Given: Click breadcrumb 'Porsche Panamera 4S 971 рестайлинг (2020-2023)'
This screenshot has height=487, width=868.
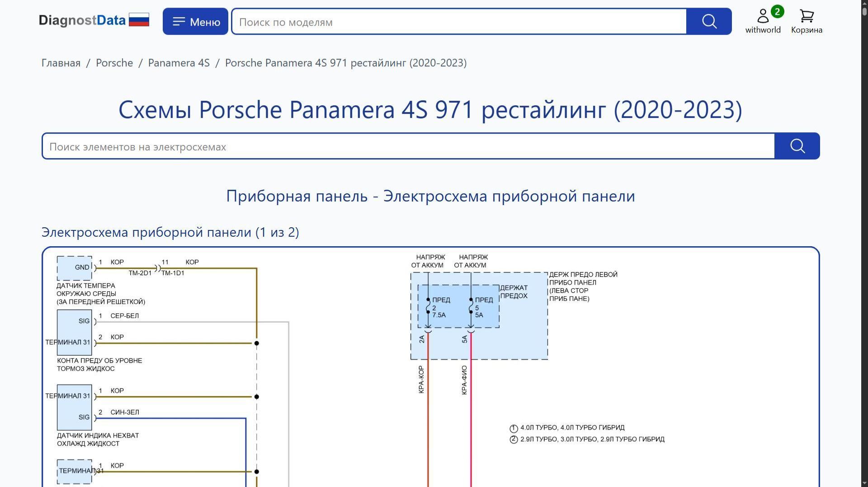Looking at the screenshot, I should (346, 63).
